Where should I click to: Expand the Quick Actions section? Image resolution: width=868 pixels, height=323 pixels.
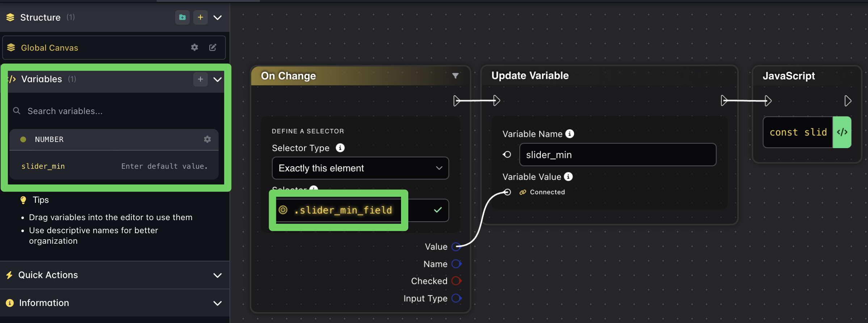pyautogui.click(x=217, y=275)
